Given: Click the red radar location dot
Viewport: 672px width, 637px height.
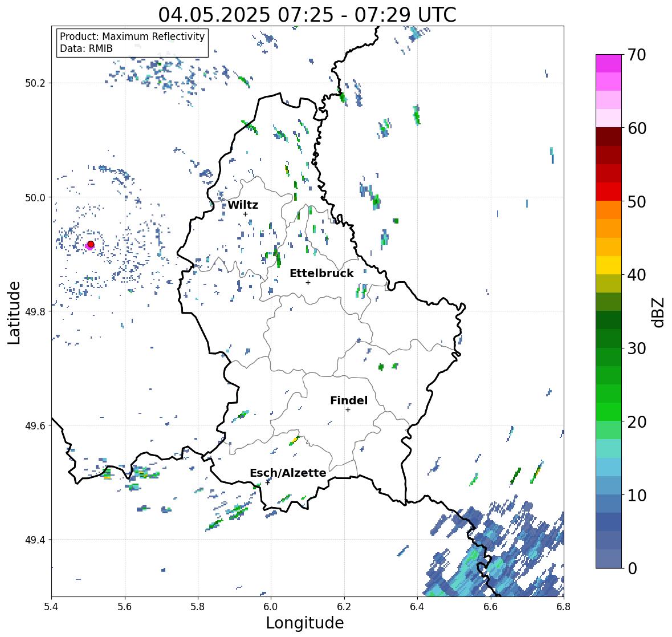Looking at the screenshot, I should point(91,244).
